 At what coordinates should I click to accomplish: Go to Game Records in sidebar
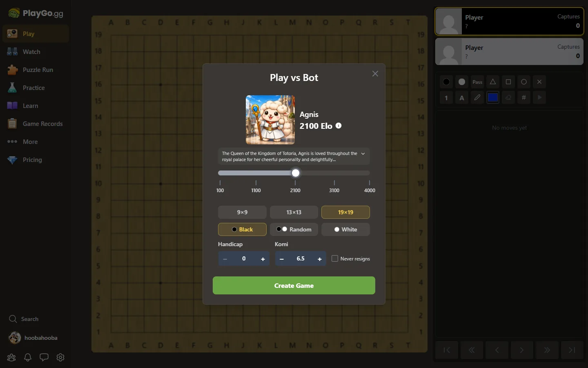36,124
